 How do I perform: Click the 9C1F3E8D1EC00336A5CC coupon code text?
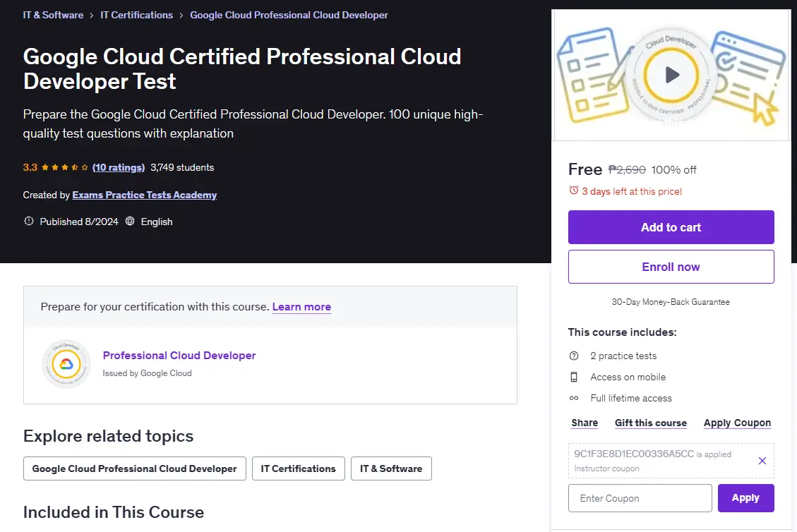(634, 454)
